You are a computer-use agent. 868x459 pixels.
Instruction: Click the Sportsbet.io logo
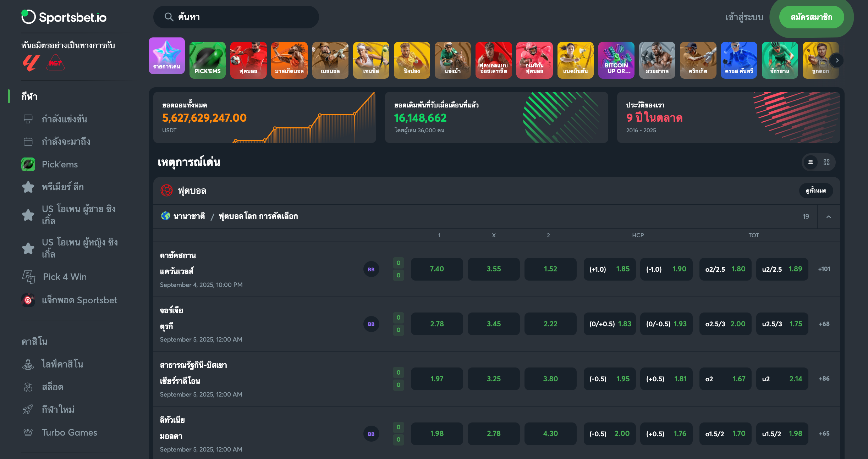tap(64, 17)
